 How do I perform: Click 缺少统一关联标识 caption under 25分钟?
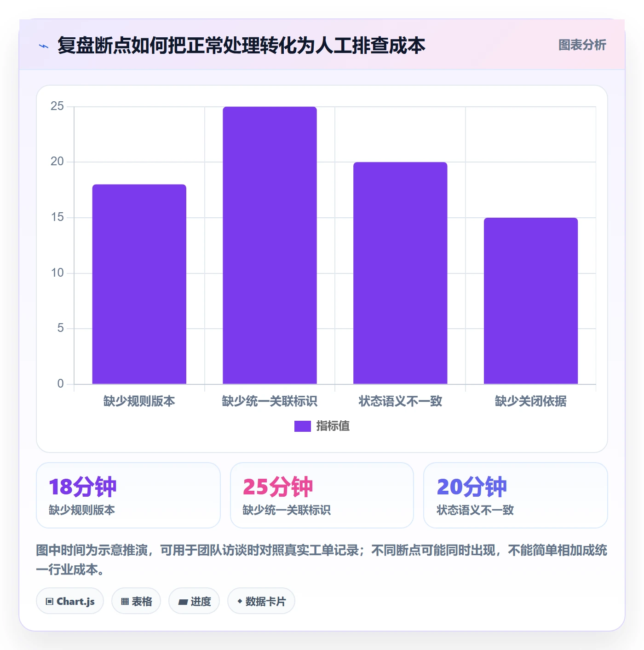coord(287,510)
